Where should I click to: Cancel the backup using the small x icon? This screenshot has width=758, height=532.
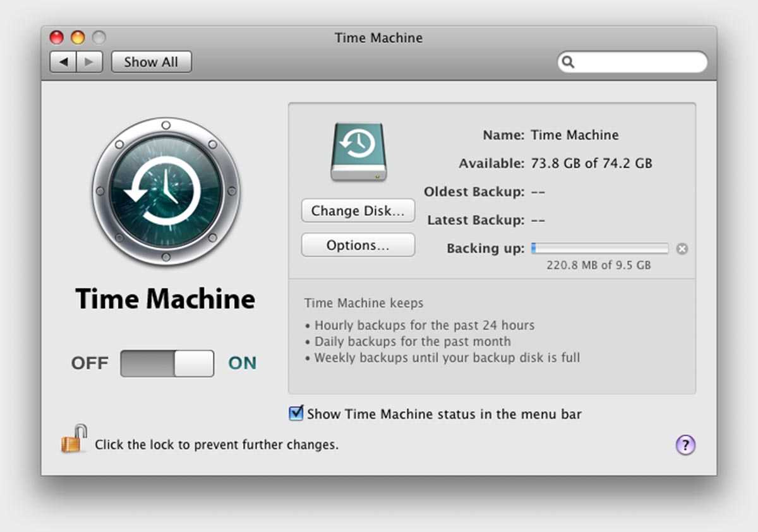tap(682, 249)
